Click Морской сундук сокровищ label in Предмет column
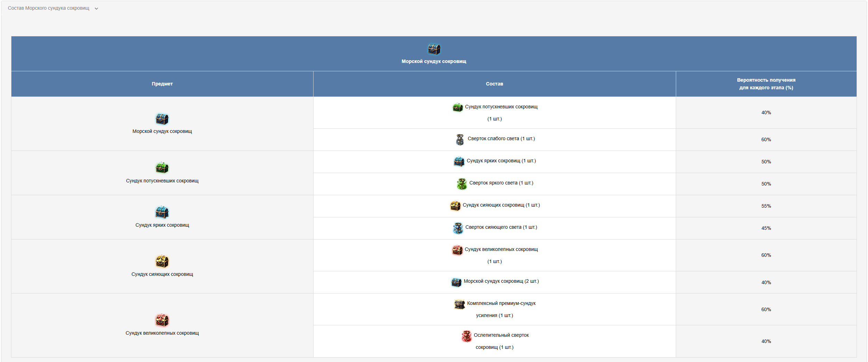 tap(162, 132)
